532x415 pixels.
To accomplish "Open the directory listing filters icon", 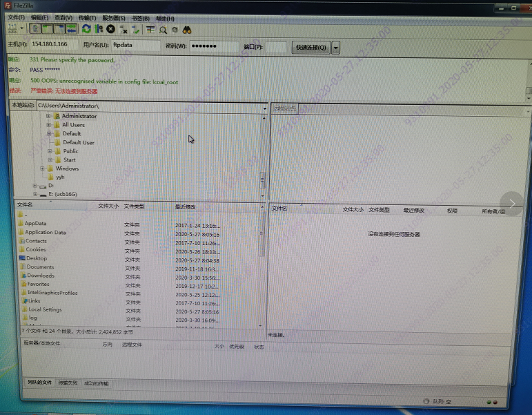I will tap(150, 30).
